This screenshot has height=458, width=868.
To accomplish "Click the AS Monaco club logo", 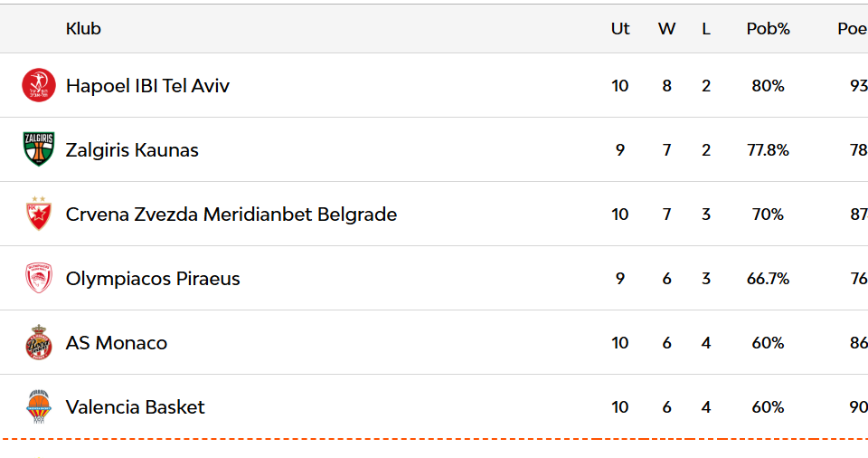I will pyautogui.click(x=39, y=343).
